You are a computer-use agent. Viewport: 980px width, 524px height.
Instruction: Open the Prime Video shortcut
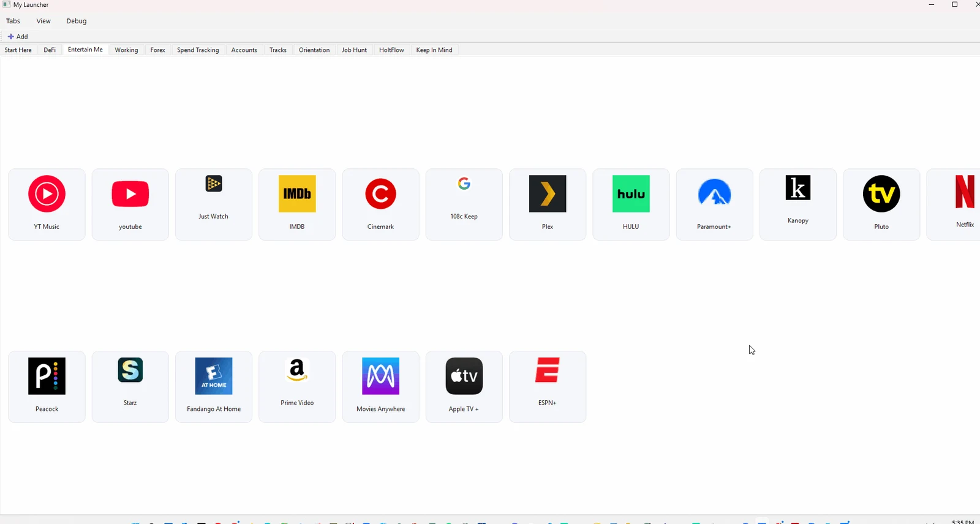tap(297, 387)
